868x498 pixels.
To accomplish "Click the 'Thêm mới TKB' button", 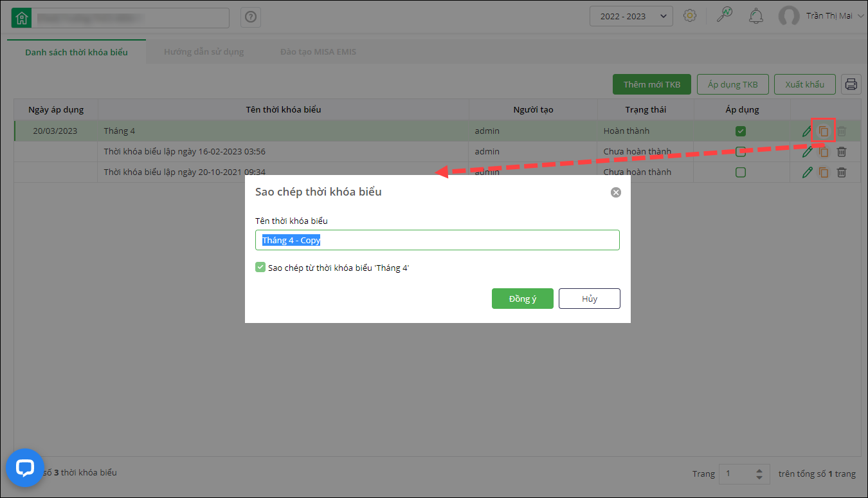I will point(652,84).
